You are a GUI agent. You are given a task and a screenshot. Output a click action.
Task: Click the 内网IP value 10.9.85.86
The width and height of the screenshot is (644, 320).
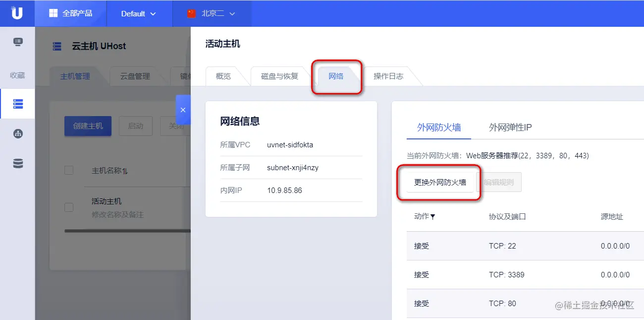tap(284, 191)
